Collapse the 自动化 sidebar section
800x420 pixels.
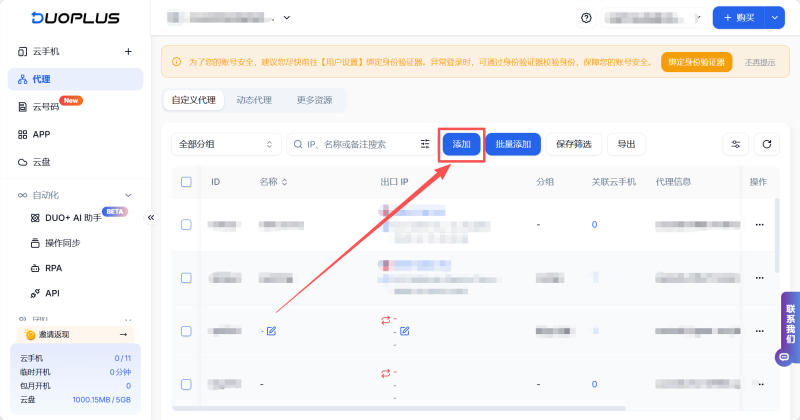pos(127,195)
